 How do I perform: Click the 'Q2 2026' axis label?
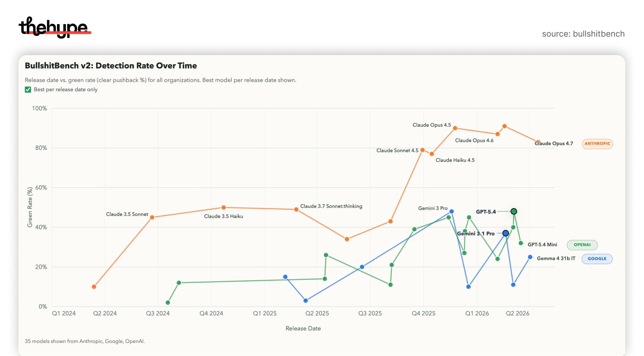click(518, 313)
